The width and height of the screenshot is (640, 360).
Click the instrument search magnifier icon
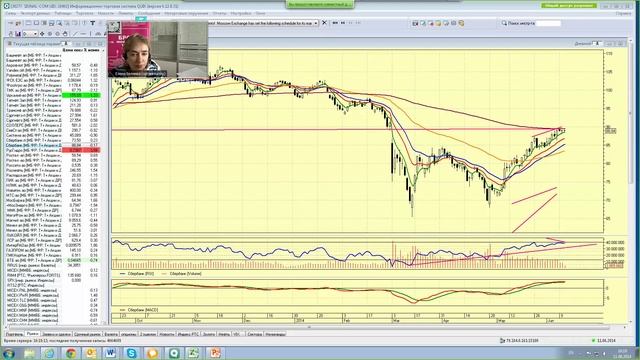click(x=504, y=23)
